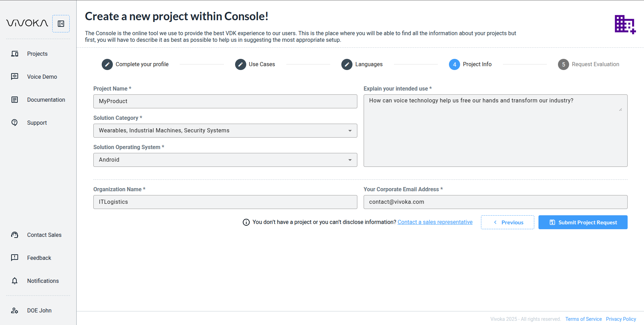Click the Projects sidebar icon

tap(15, 54)
